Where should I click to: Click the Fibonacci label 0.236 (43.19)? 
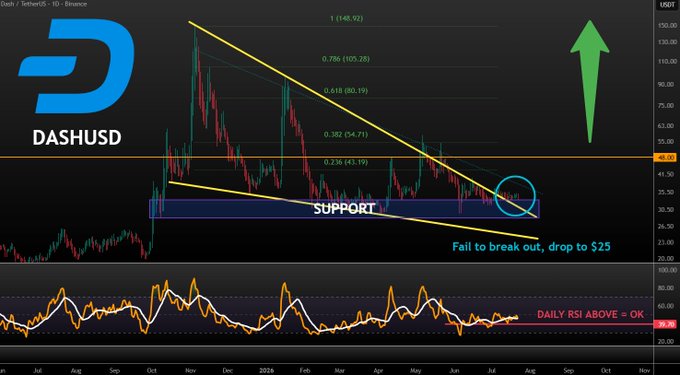click(346, 162)
